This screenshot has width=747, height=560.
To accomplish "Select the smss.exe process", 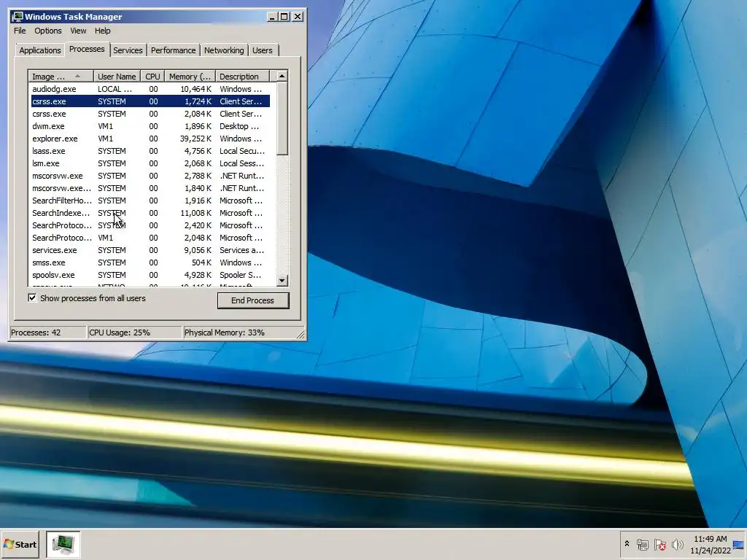I will pyautogui.click(x=150, y=262).
